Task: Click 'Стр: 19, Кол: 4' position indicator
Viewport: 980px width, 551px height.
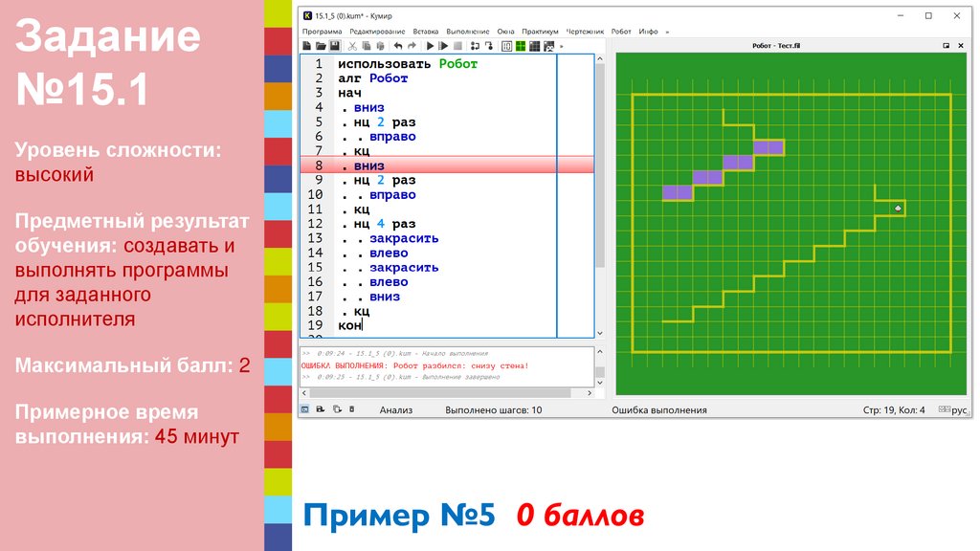Action: pyautogui.click(x=894, y=409)
